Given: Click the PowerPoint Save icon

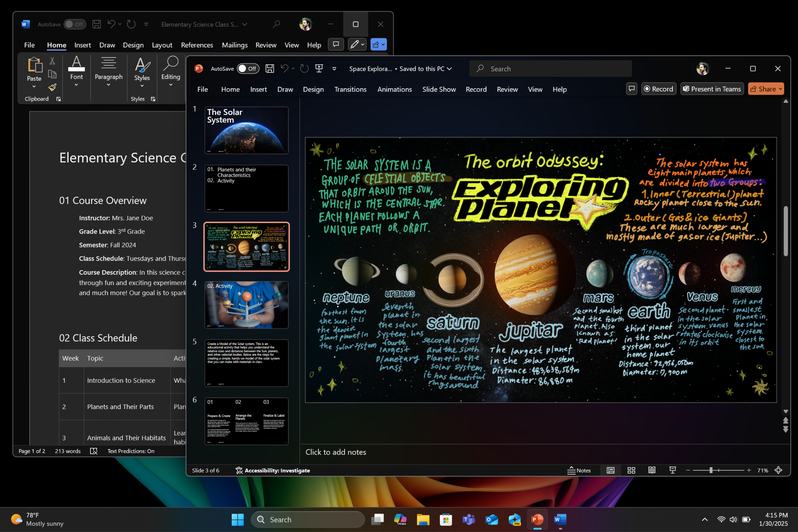Looking at the screenshot, I should pyautogui.click(x=270, y=69).
